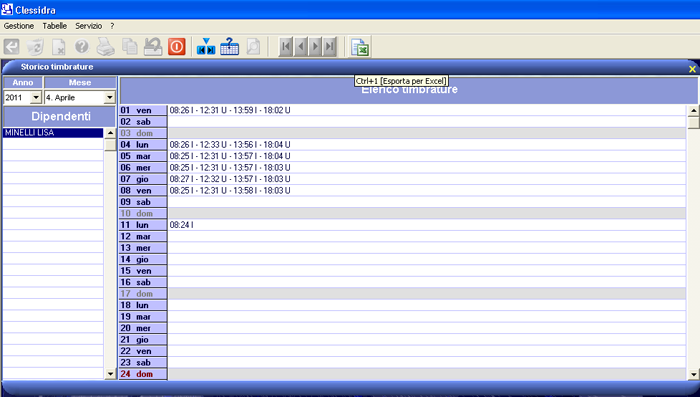Select day 15 ven row label
This screenshot has width=700, height=397.
pos(143,271)
